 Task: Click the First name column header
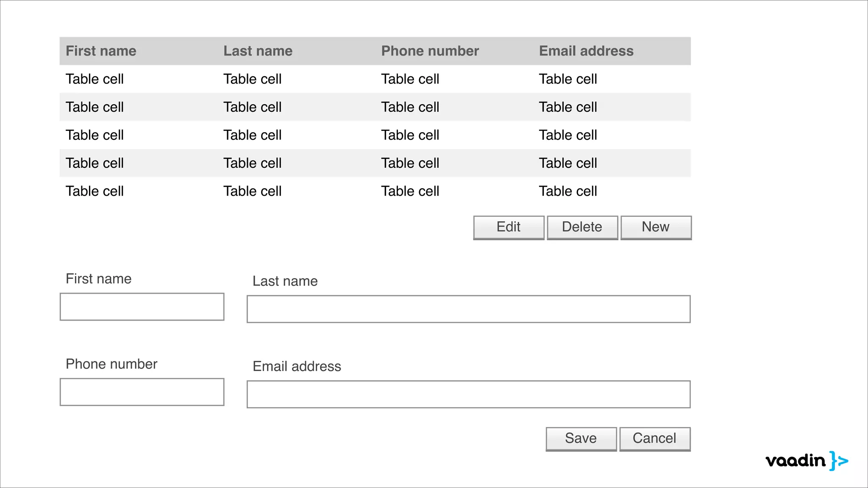pos(101,51)
